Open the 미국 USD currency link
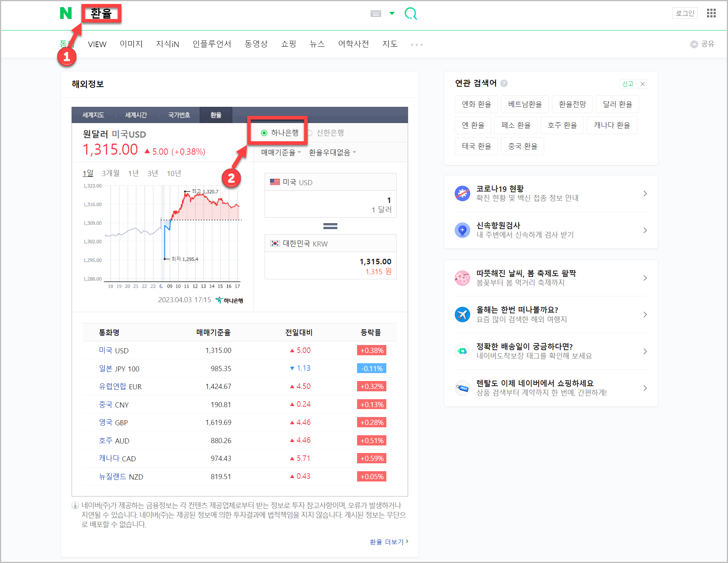This screenshot has width=728, height=563. pos(114,351)
